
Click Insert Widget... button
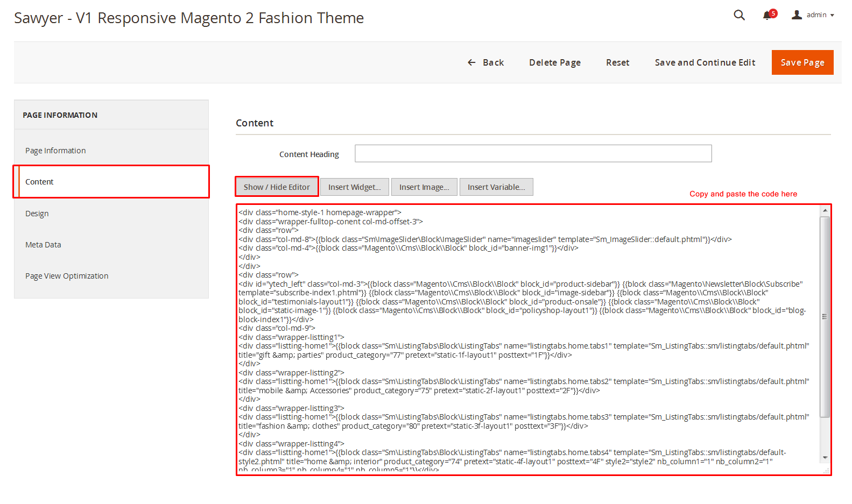(355, 187)
